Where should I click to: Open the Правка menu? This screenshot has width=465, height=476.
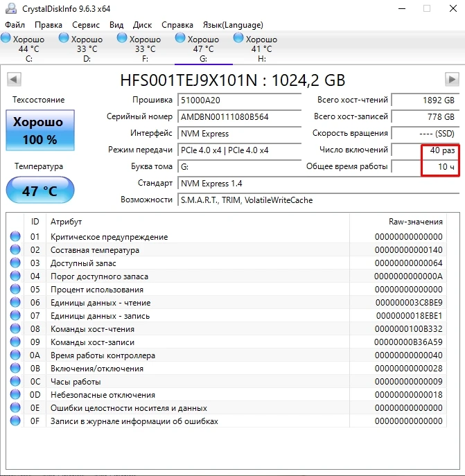tap(49, 25)
